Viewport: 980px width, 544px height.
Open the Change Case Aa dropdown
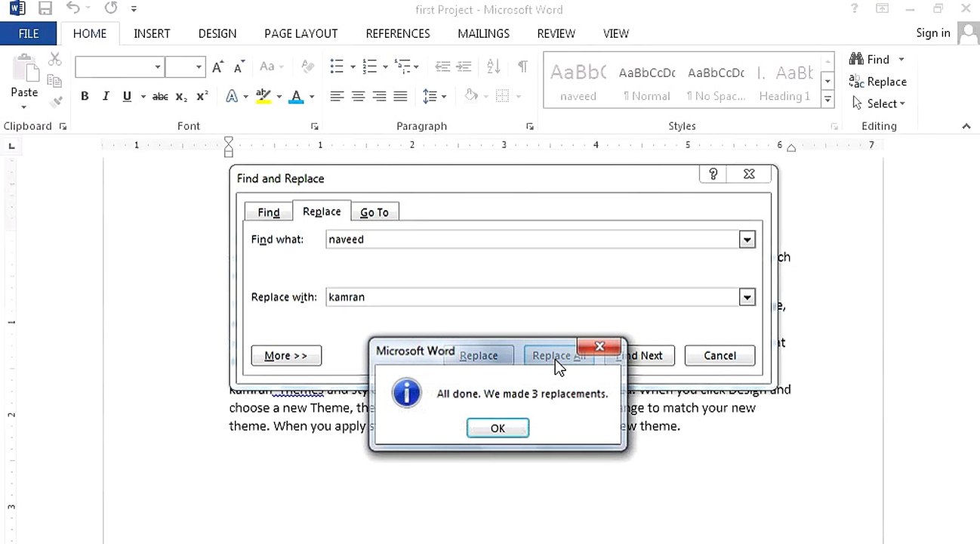270,66
